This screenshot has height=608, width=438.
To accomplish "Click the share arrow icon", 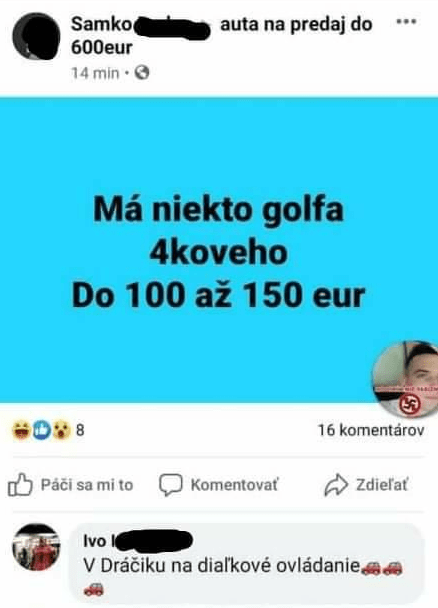I will pyautogui.click(x=336, y=485).
